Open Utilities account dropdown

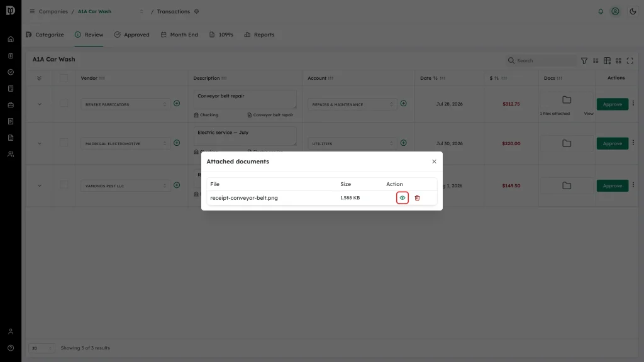tap(352, 144)
